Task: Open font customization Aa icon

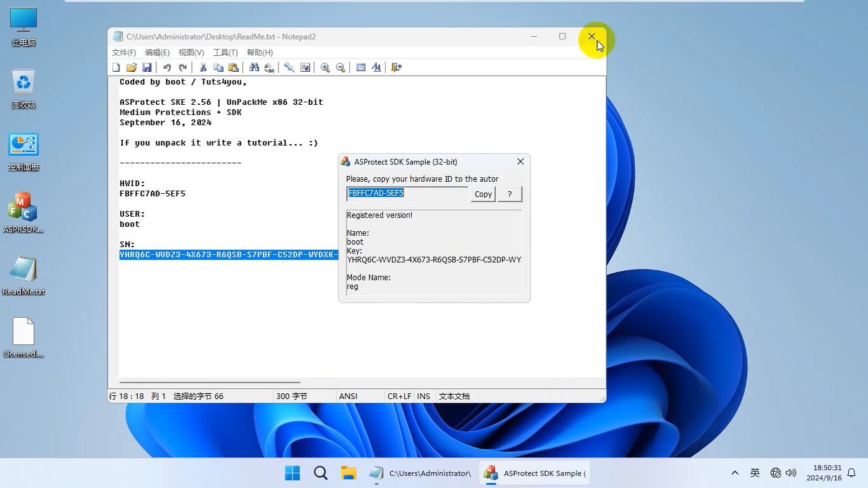Action: point(376,67)
